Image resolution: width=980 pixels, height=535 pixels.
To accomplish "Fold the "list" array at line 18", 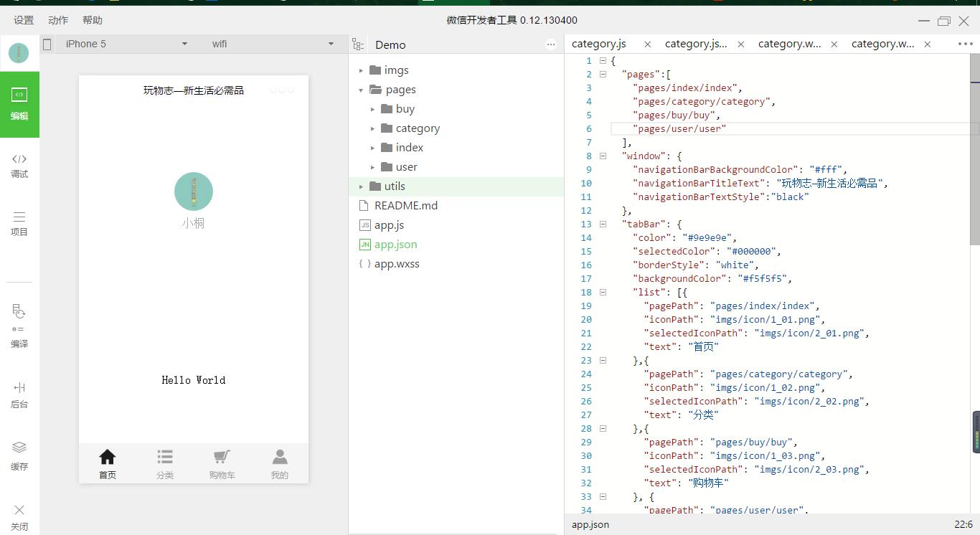I will pyautogui.click(x=603, y=292).
